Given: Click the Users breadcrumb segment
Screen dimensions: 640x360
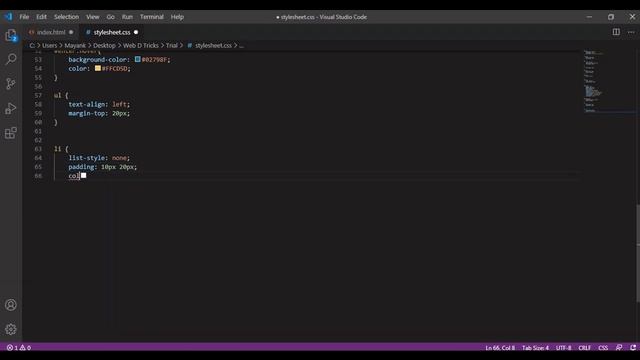Looking at the screenshot, I should pos(49,45).
